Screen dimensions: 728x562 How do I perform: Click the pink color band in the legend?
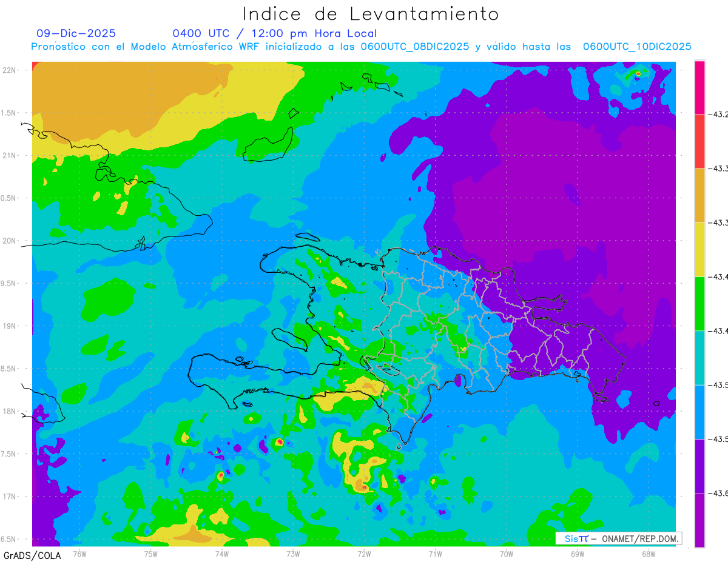(699, 87)
